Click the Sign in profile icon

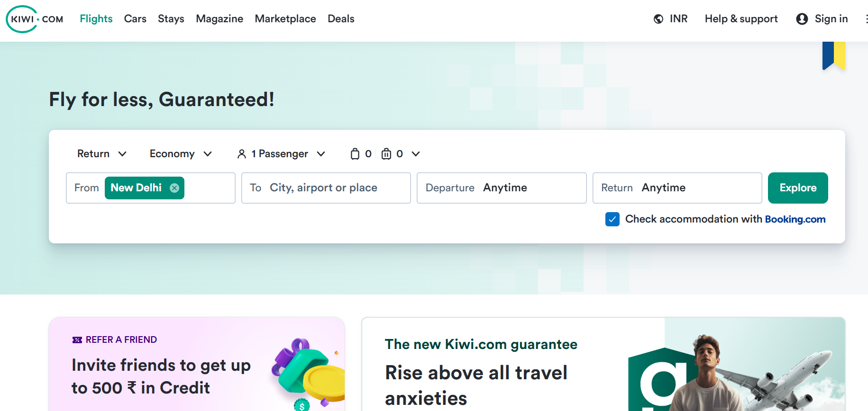(802, 19)
